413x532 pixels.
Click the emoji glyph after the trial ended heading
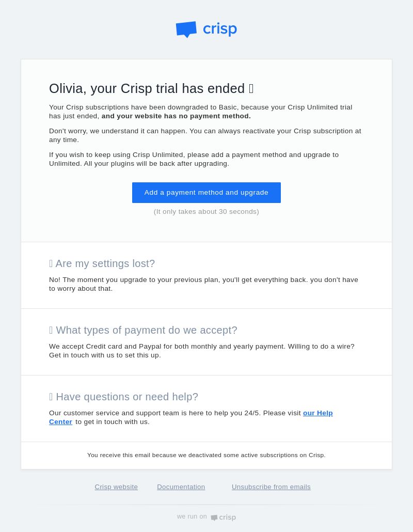tap(251, 88)
